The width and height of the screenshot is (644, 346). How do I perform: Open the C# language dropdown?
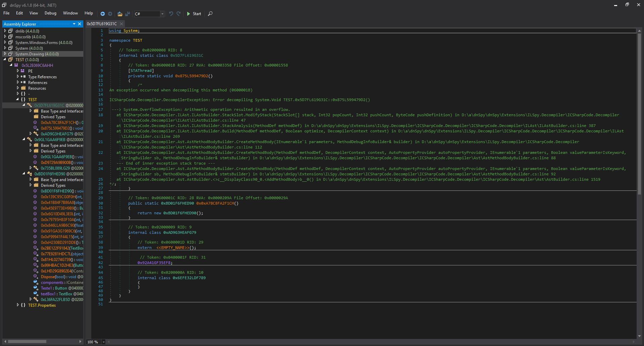pyautogui.click(x=162, y=14)
